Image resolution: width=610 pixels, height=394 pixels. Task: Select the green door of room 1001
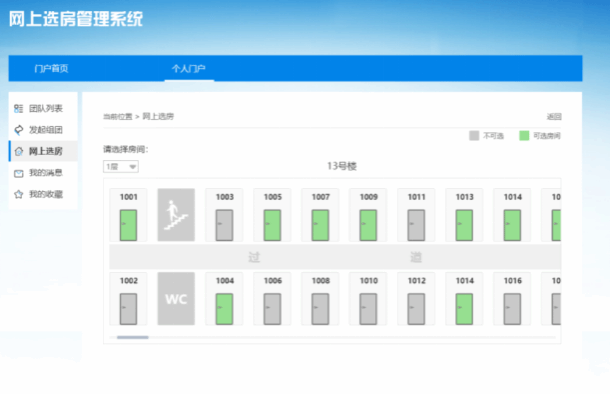(128, 225)
